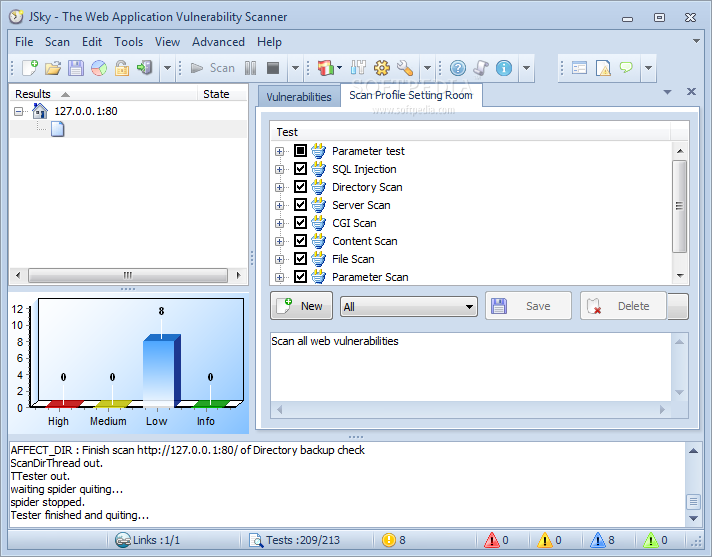Click the State column header
The height and width of the screenshot is (557, 712).
pyautogui.click(x=222, y=94)
